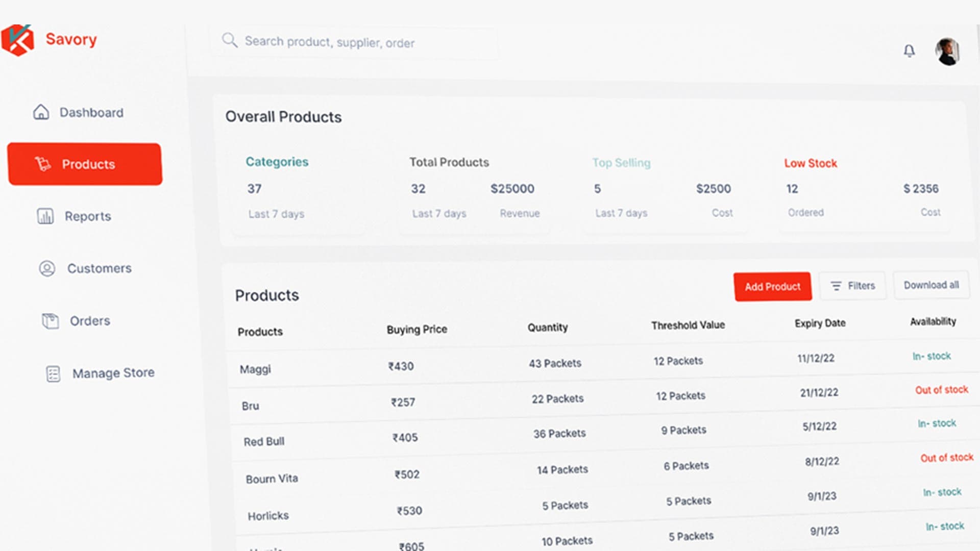Focus the product search field

tap(355, 43)
